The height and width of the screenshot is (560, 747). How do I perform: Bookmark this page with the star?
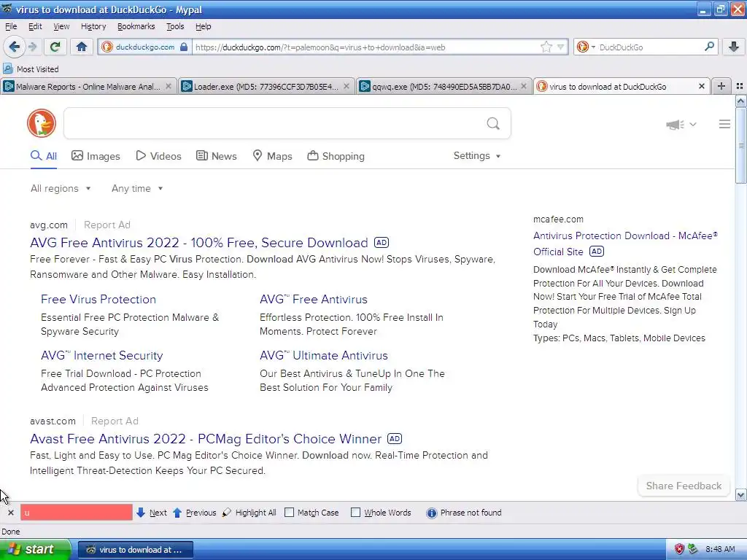click(x=546, y=47)
